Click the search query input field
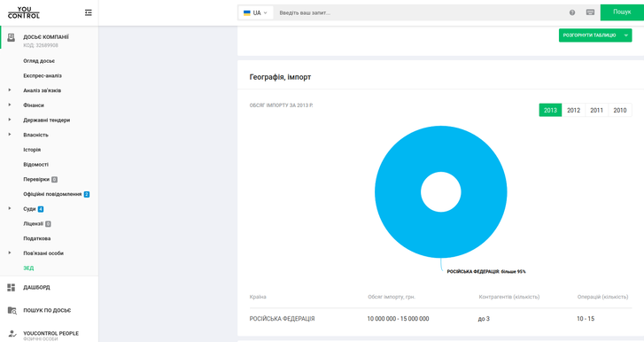Image resolution: width=644 pixels, height=342 pixels. [419, 12]
